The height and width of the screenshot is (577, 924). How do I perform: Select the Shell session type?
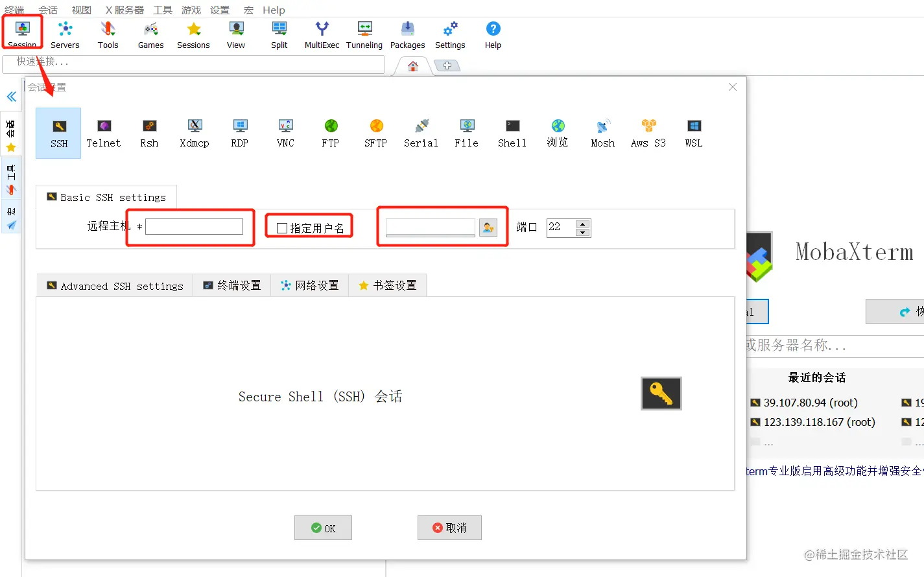[x=512, y=133]
